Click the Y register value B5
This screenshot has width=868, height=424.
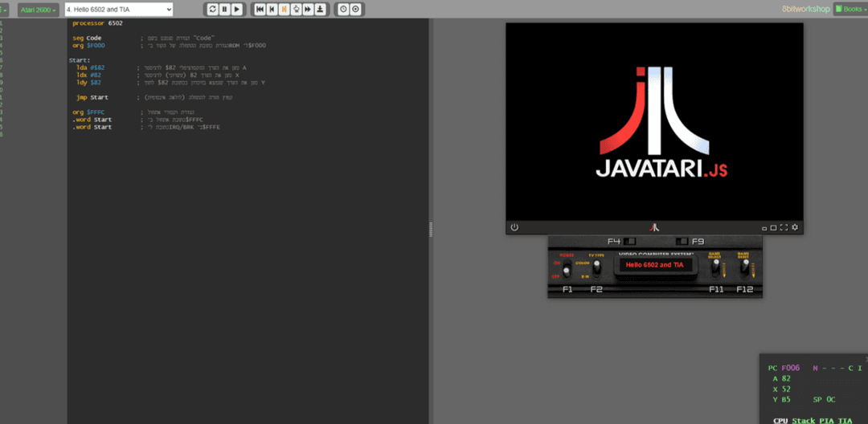tap(786, 400)
